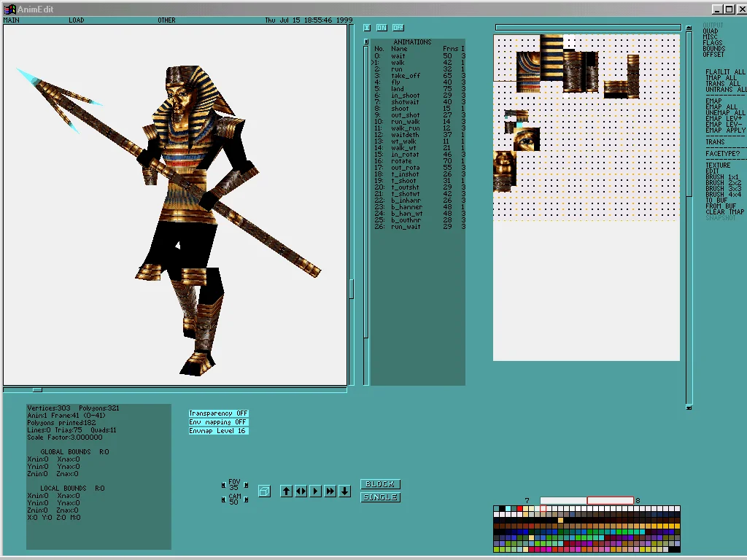Select the 'fly' animation row
The width and height of the screenshot is (747, 560).
pyautogui.click(x=419, y=82)
